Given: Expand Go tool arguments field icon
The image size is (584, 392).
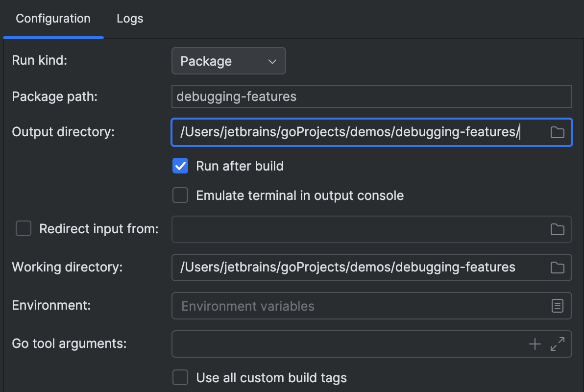Looking at the screenshot, I should (x=558, y=344).
